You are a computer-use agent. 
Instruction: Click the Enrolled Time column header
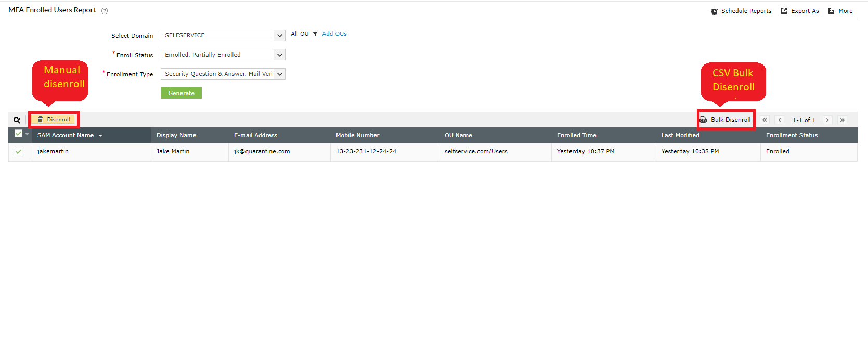click(x=576, y=135)
